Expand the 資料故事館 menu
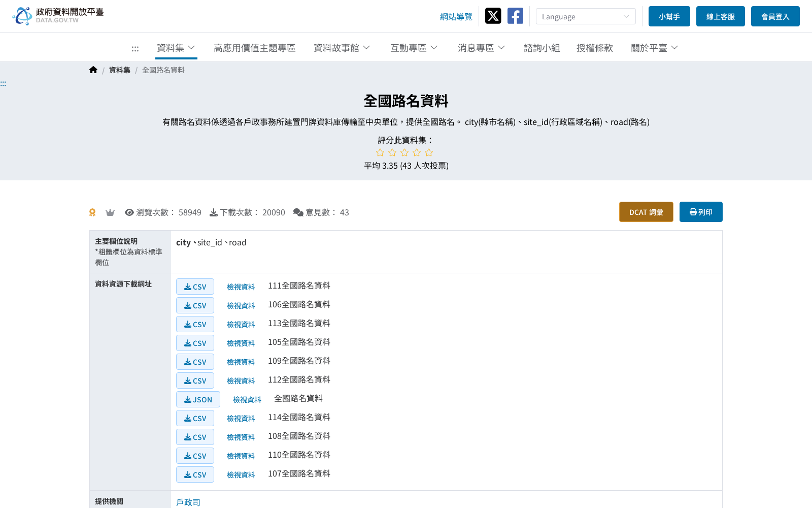Viewport: 812px width, 508px height. tap(342, 48)
